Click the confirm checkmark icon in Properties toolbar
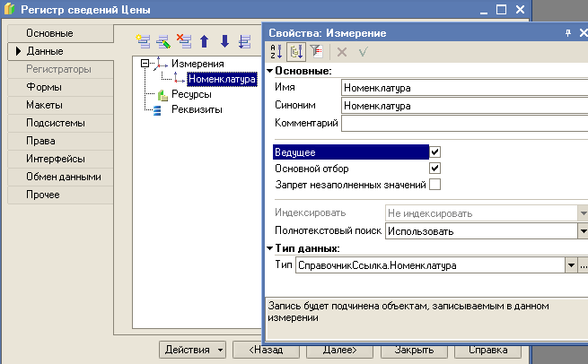 pos(363,52)
